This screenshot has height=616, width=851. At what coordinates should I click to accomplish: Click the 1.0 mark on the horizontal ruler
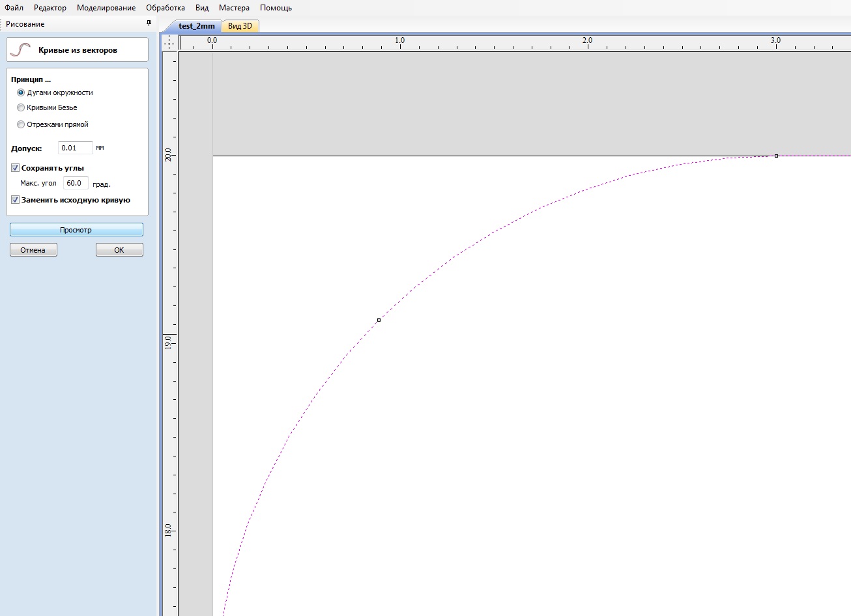pyautogui.click(x=399, y=40)
